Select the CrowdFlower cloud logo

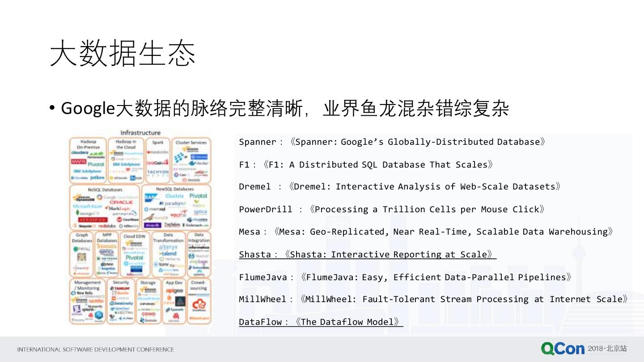pos(198,305)
